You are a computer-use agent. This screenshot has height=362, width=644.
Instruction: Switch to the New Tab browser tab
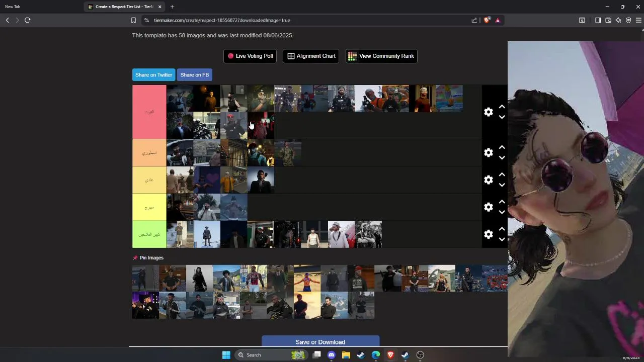click(40, 7)
